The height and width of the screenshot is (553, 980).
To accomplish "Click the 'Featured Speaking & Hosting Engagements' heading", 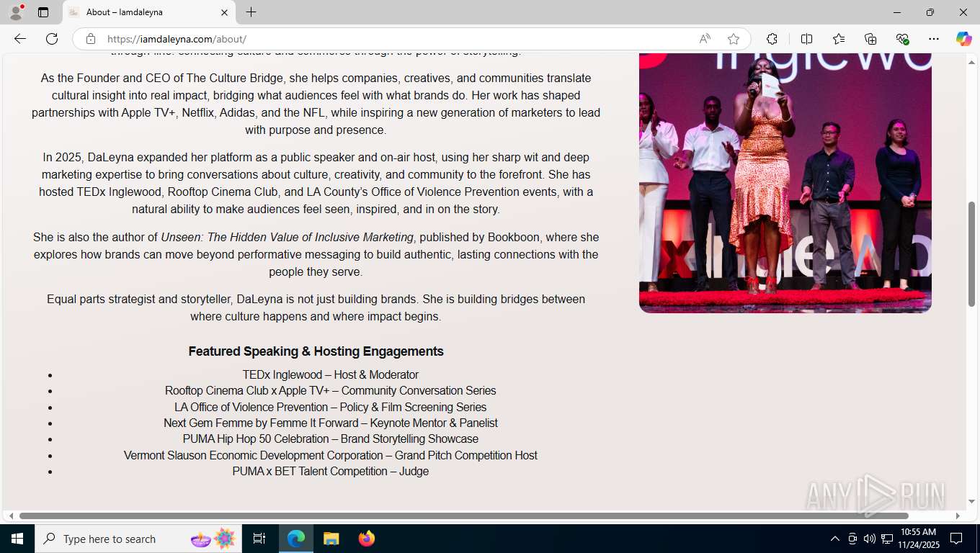I will coord(316,351).
